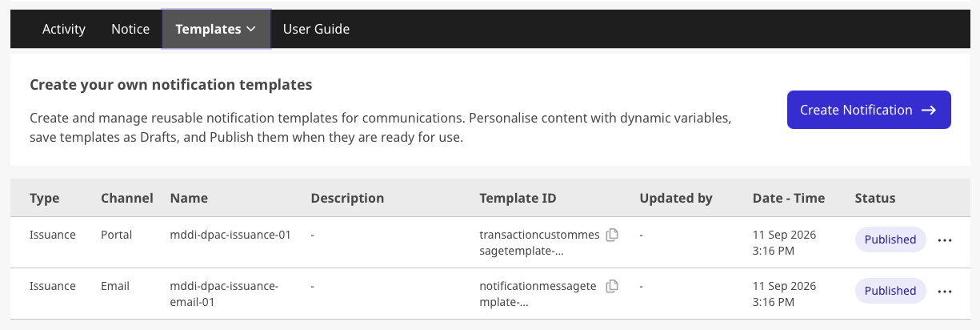Click the Description column header
The height and width of the screenshot is (330, 980).
pyautogui.click(x=347, y=198)
